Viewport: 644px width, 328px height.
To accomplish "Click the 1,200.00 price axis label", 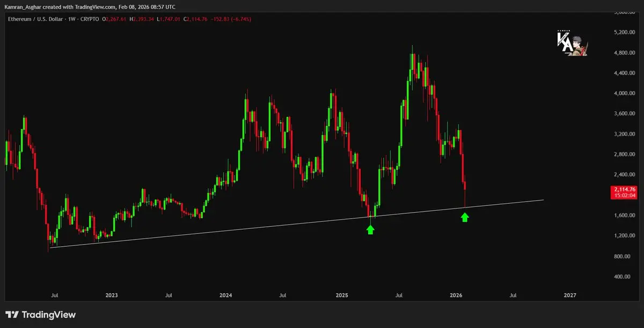I will point(624,236).
